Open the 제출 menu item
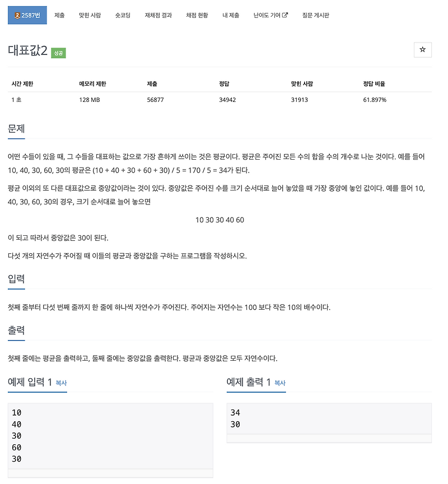This screenshot has width=448, height=484. tap(59, 16)
